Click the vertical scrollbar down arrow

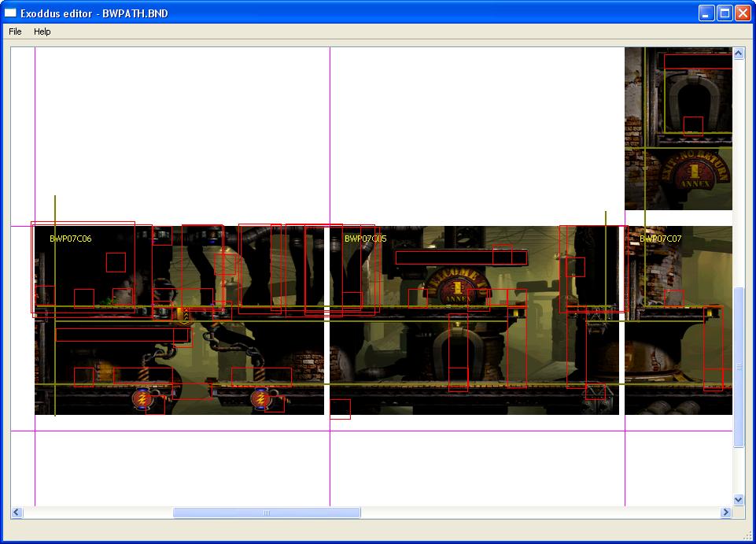pyautogui.click(x=738, y=500)
